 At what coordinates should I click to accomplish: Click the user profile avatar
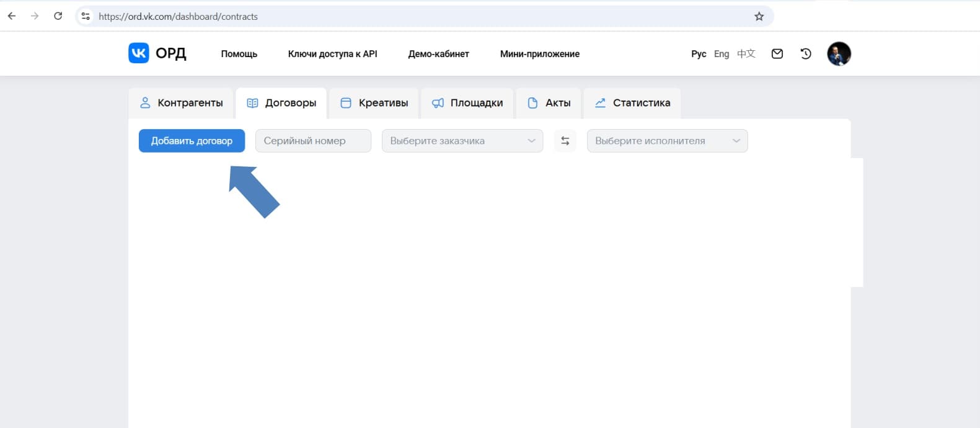tap(839, 54)
